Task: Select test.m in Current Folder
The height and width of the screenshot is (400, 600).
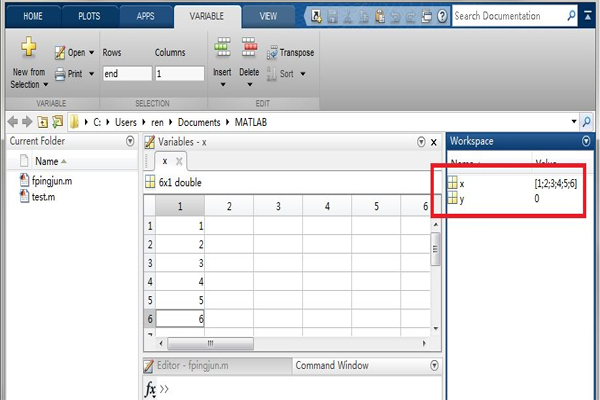Action: click(38, 197)
